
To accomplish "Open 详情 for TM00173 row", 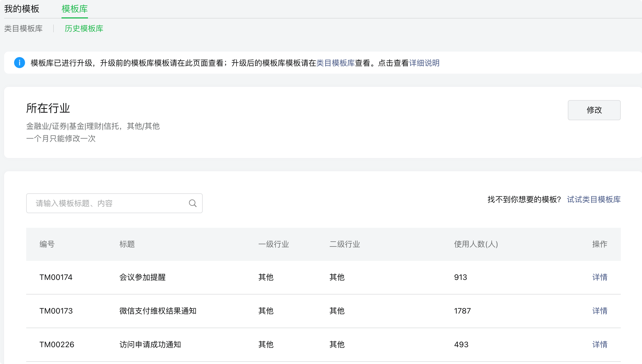I will click(x=600, y=311).
